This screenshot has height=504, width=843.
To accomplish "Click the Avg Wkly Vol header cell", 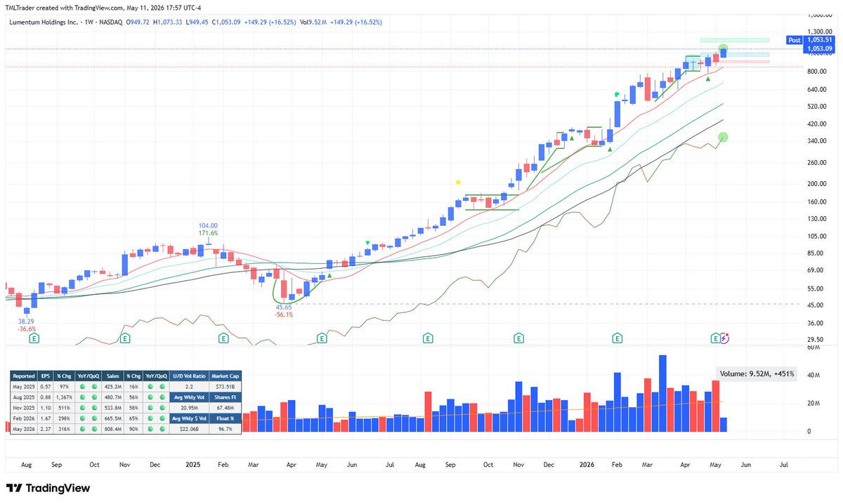I will point(189,397).
